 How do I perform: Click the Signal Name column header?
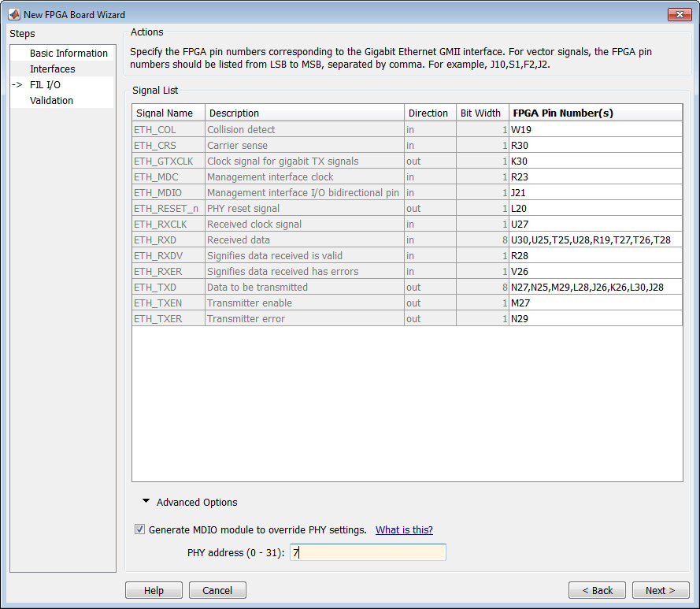point(169,113)
